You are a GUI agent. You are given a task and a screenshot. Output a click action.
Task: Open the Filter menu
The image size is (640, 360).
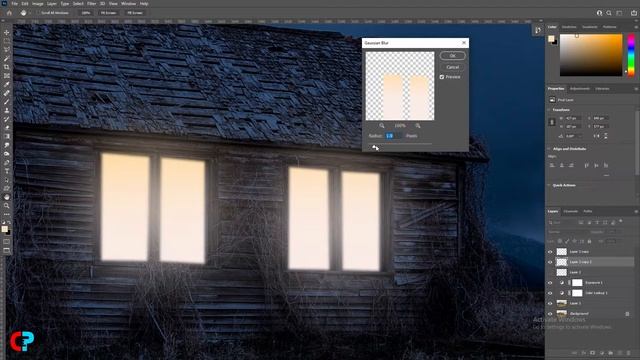point(91,4)
